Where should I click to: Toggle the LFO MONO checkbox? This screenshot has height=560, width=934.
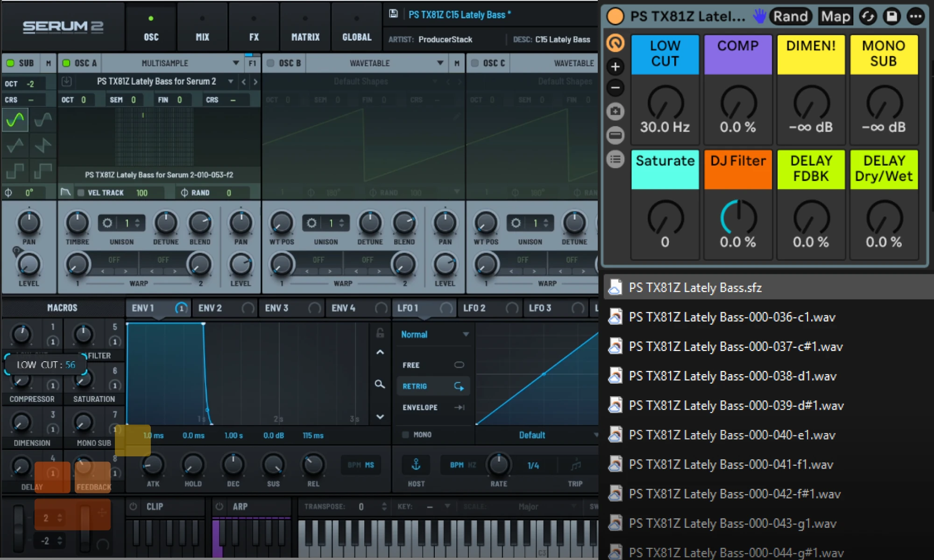pyautogui.click(x=405, y=434)
